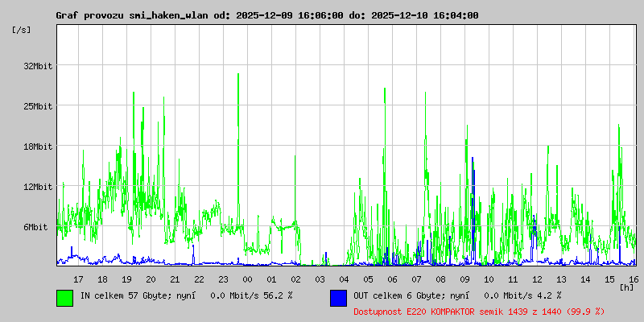Click the '18Mbit' y-axis label
Screen dimensions: 644x322
(x=38, y=147)
